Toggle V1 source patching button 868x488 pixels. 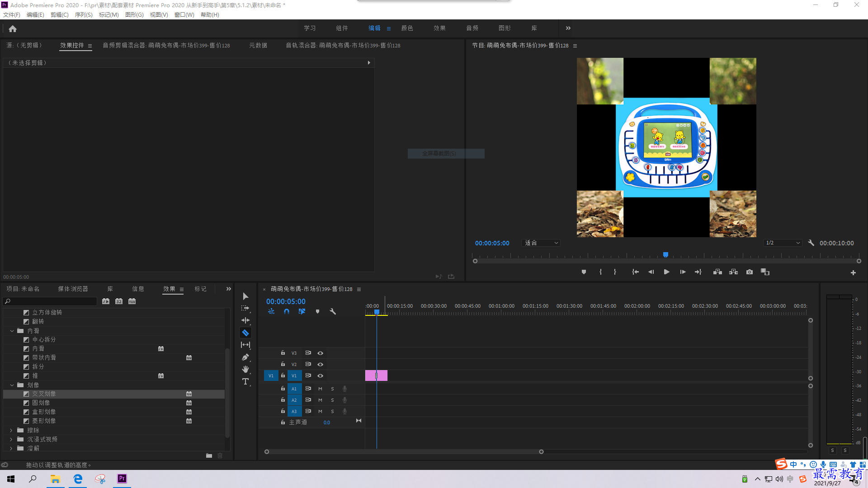[x=271, y=375]
